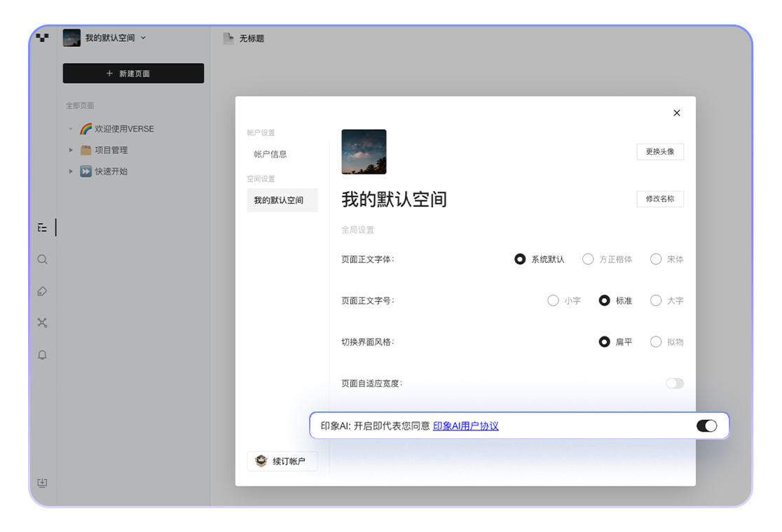Click the untitled page document icon
782x532 pixels.
228,39
